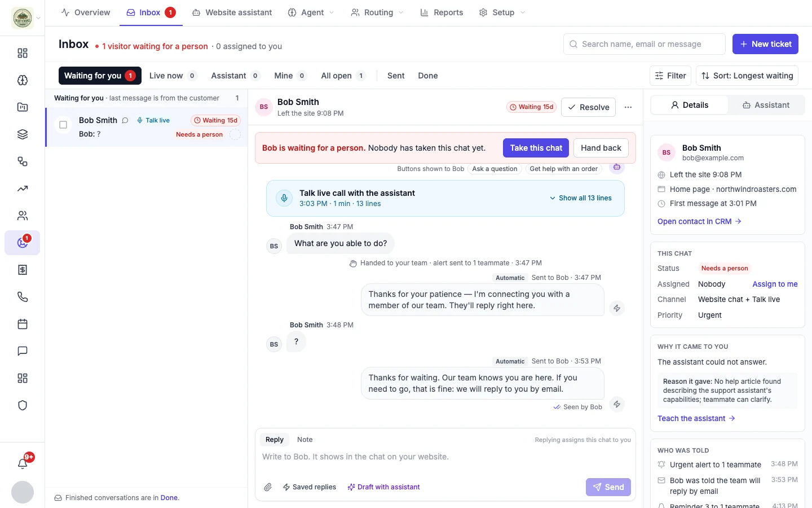Click the New ticket button
The width and height of the screenshot is (812, 508).
pyautogui.click(x=765, y=44)
